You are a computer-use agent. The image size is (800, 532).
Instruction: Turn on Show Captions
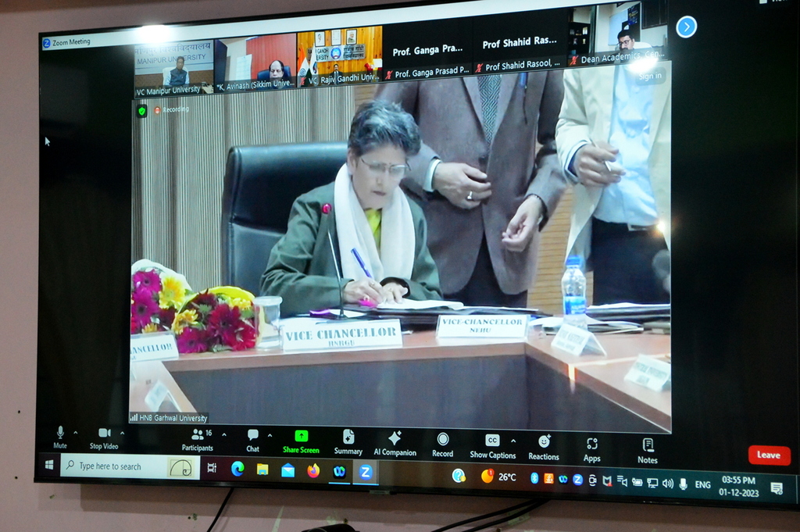[492, 447]
